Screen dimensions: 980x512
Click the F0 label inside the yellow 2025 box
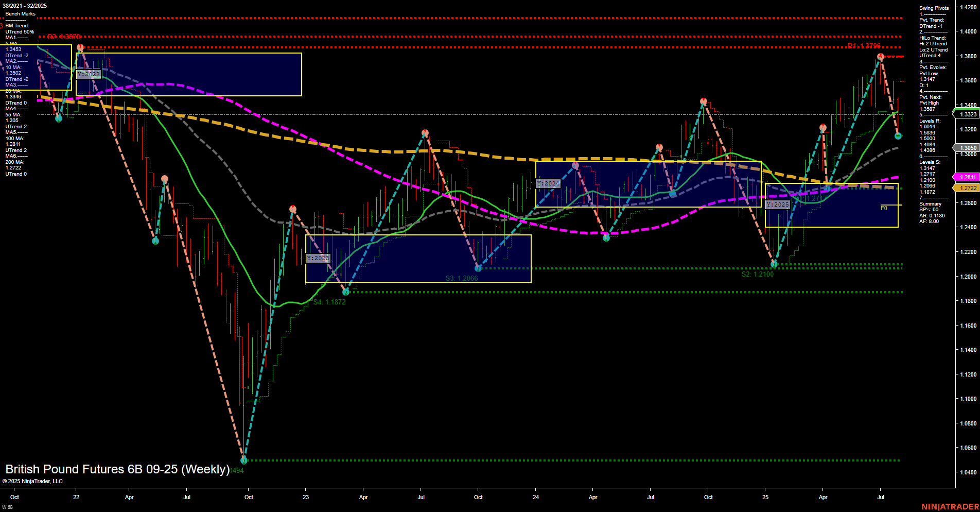click(x=884, y=207)
